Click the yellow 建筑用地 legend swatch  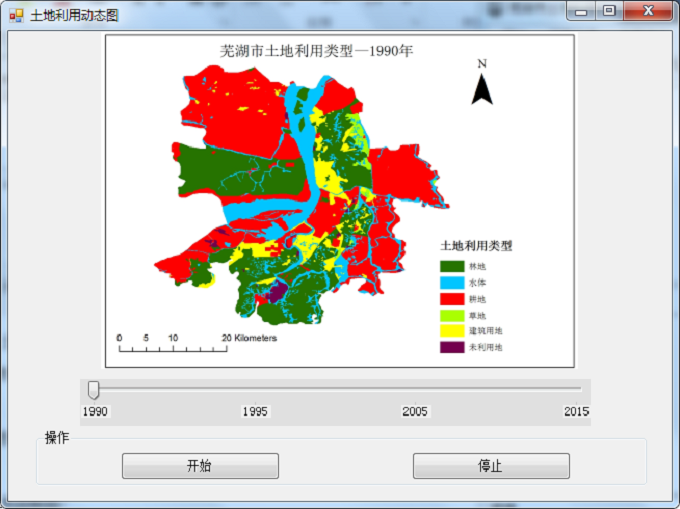(452, 331)
